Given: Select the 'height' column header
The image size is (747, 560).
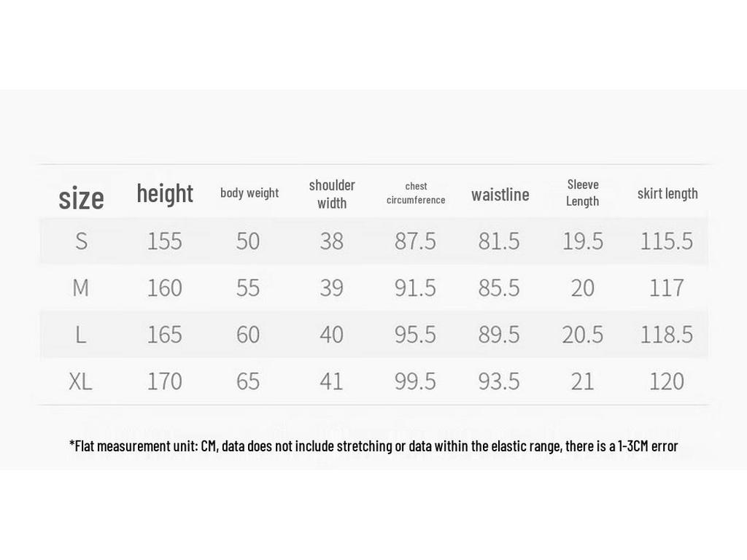Looking at the screenshot, I should 165,193.
